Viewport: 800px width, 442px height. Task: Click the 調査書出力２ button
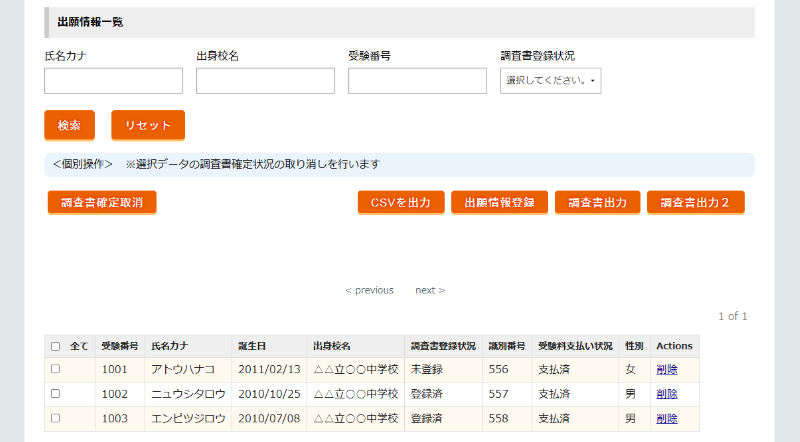[x=695, y=203]
